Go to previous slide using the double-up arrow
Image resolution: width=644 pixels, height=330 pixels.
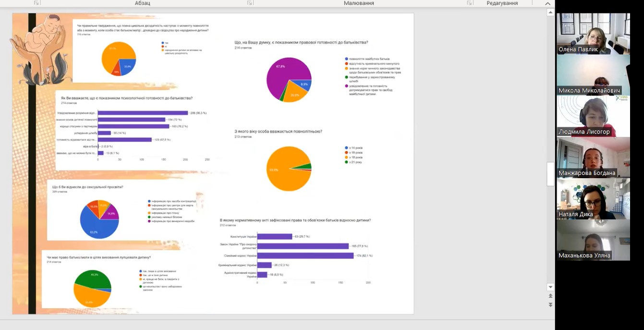550,296
